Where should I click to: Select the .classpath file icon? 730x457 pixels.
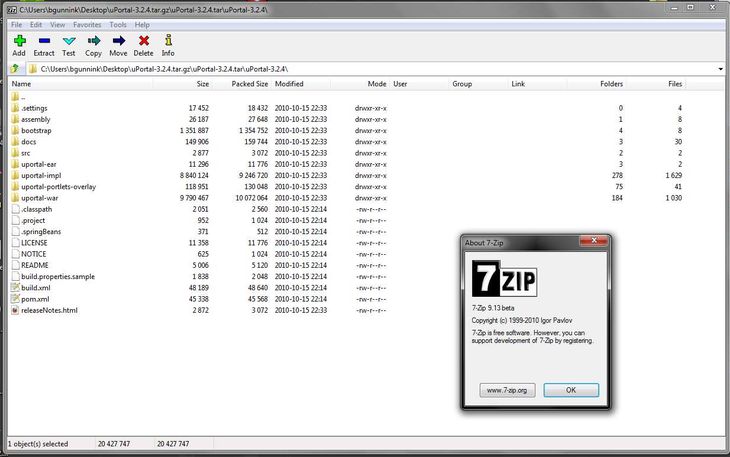click(15, 209)
